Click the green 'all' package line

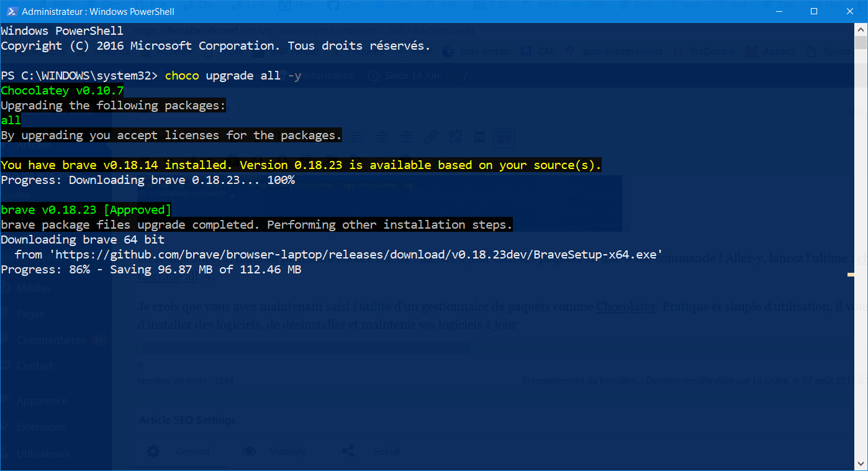tap(11, 121)
